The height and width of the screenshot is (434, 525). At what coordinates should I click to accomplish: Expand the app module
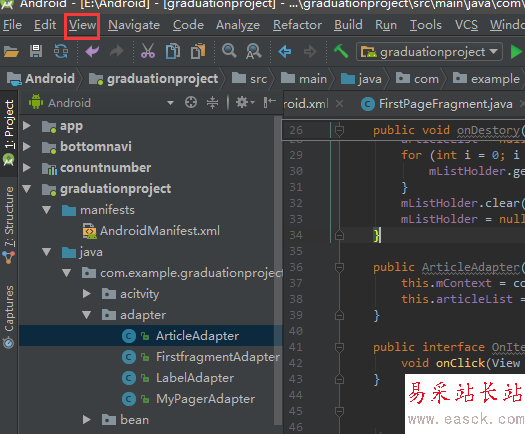pos(27,126)
